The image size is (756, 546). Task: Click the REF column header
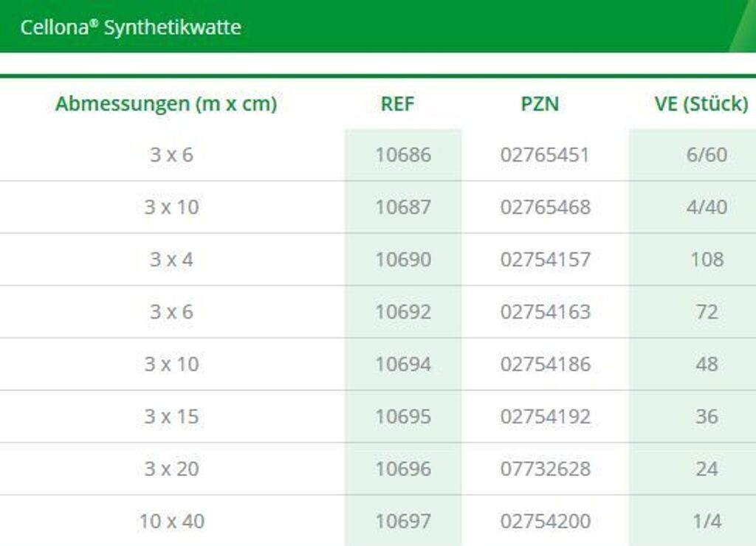click(x=397, y=104)
